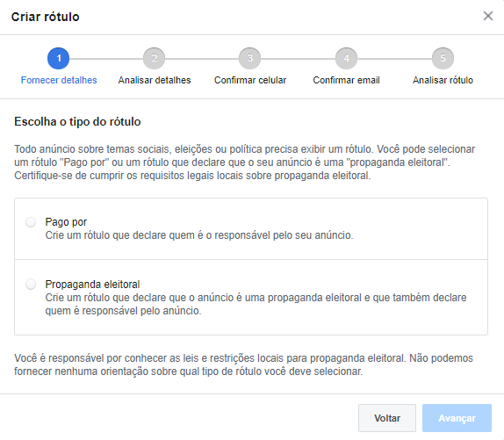Go back with the Voltar button
This screenshot has height=440, width=504.
tap(387, 418)
